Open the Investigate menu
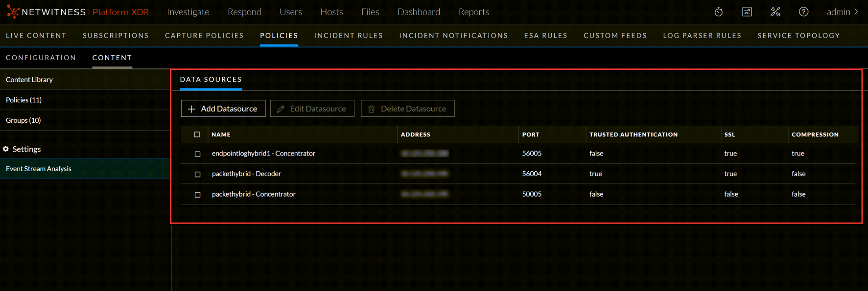Viewport: 868px width, 291px height. 188,12
